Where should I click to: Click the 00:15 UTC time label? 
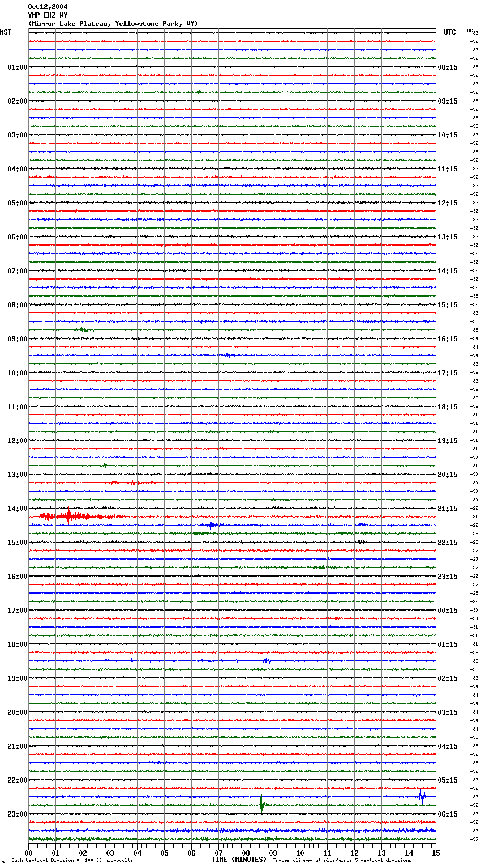448,611
